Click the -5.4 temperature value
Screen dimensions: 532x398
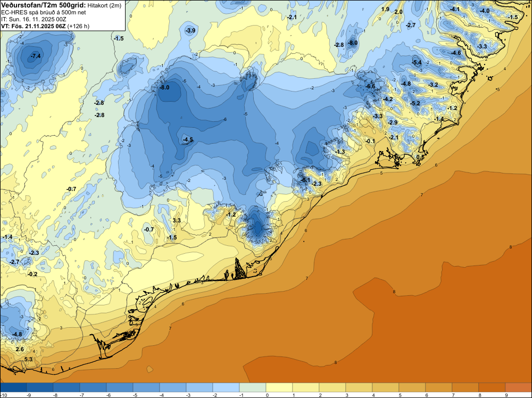coord(417,62)
